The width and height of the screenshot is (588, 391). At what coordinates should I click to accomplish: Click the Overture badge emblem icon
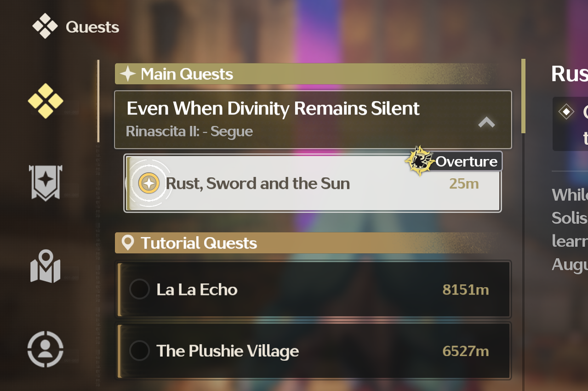[x=419, y=161]
